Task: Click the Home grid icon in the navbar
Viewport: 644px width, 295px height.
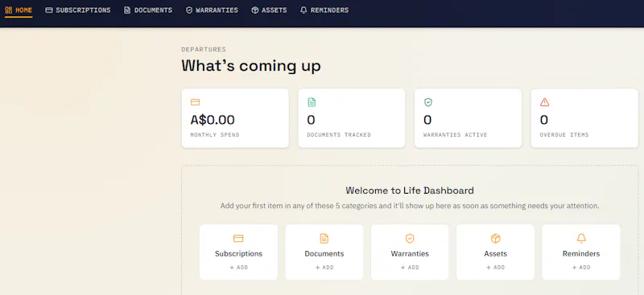Action: 8,10
